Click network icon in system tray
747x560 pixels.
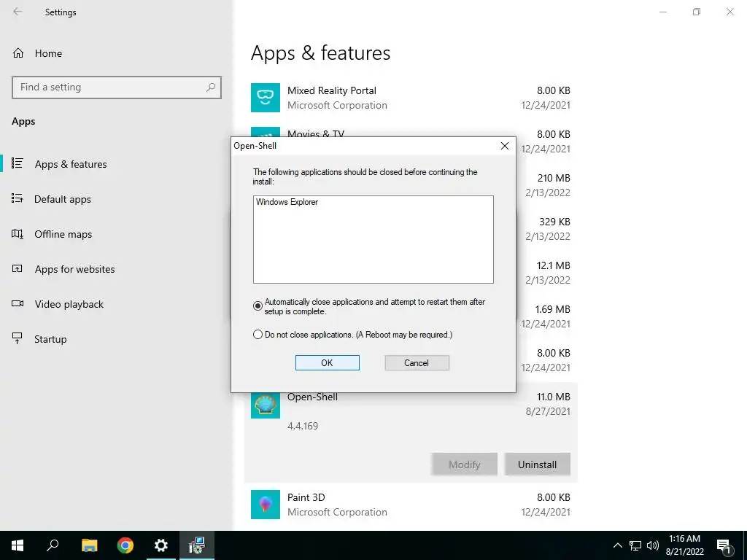(x=635, y=545)
